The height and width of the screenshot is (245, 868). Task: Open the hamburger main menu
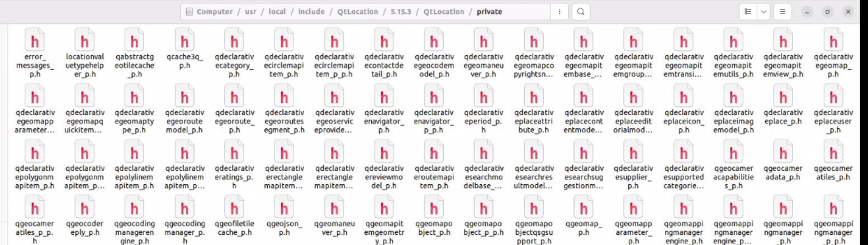pos(782,12)
